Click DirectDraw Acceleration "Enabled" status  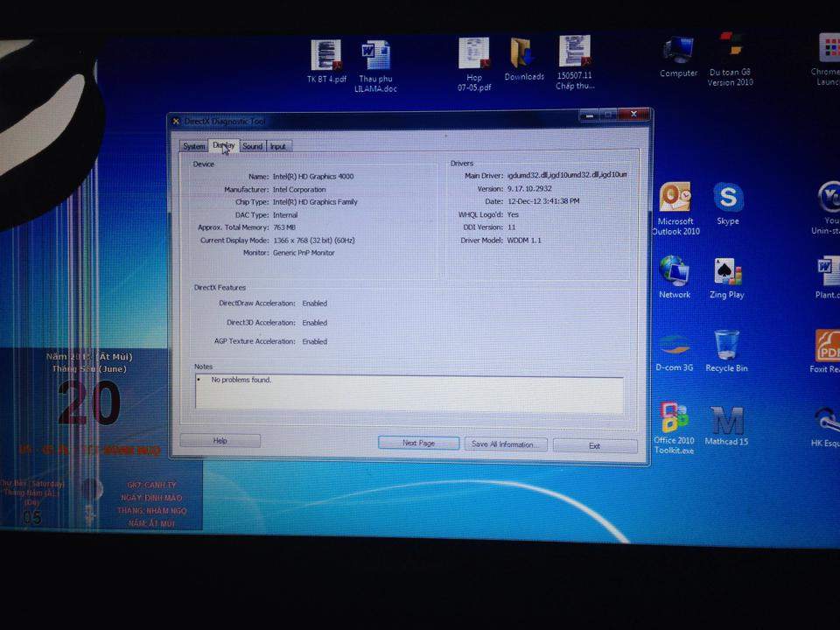tap(314, 304)
